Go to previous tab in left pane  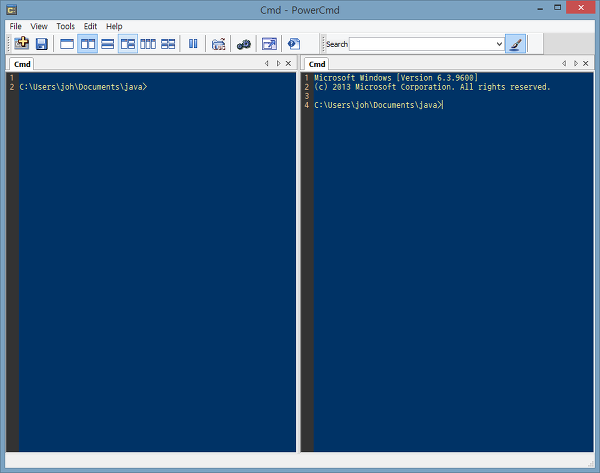point(267,64)
